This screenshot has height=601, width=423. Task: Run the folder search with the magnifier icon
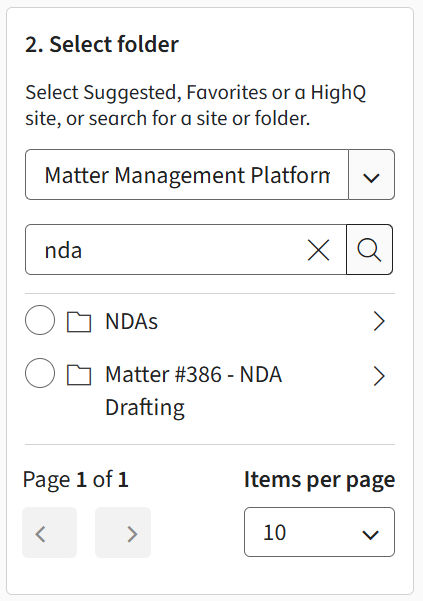pos(369,250)
